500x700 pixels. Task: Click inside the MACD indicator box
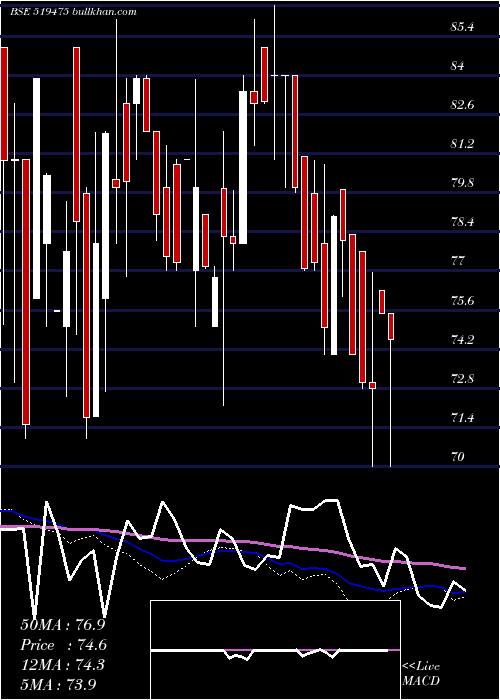coord(275,650)
